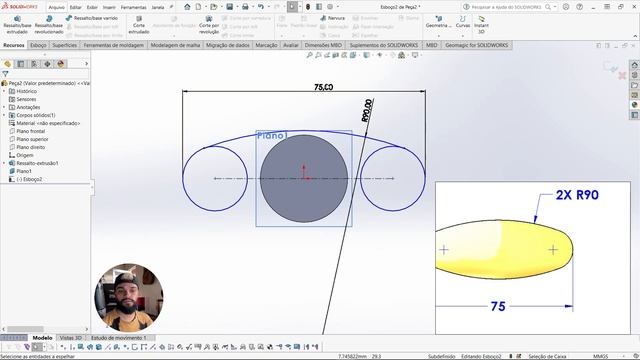This screenshot has height=360, width=640.
Task: Click the Rebuild traffic light icon
Action: click(308, 7)
